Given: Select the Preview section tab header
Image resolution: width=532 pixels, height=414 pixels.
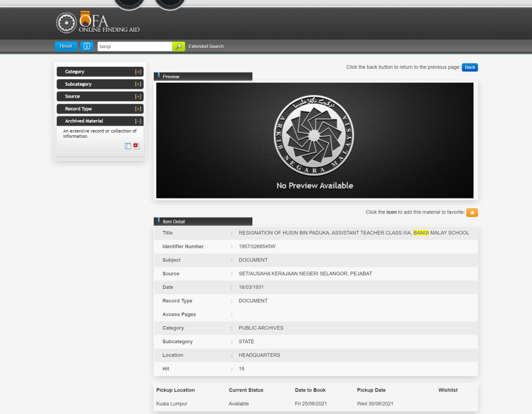Looking at the screenshot, I should pos(203,77).
